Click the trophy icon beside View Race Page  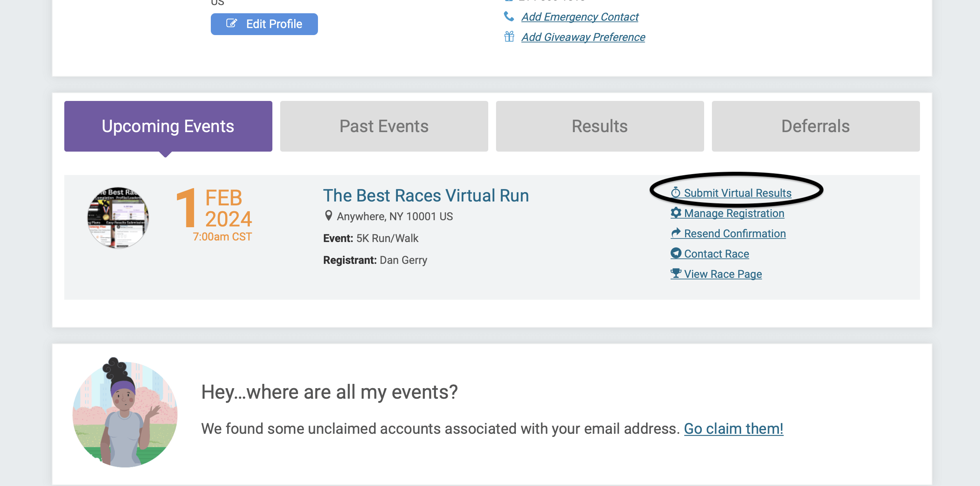pyautogui.click(x=676, y=274)
